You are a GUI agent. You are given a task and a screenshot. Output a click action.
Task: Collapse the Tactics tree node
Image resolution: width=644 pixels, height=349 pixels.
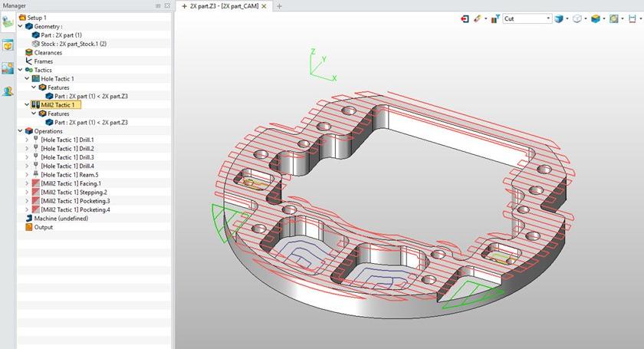21,70
